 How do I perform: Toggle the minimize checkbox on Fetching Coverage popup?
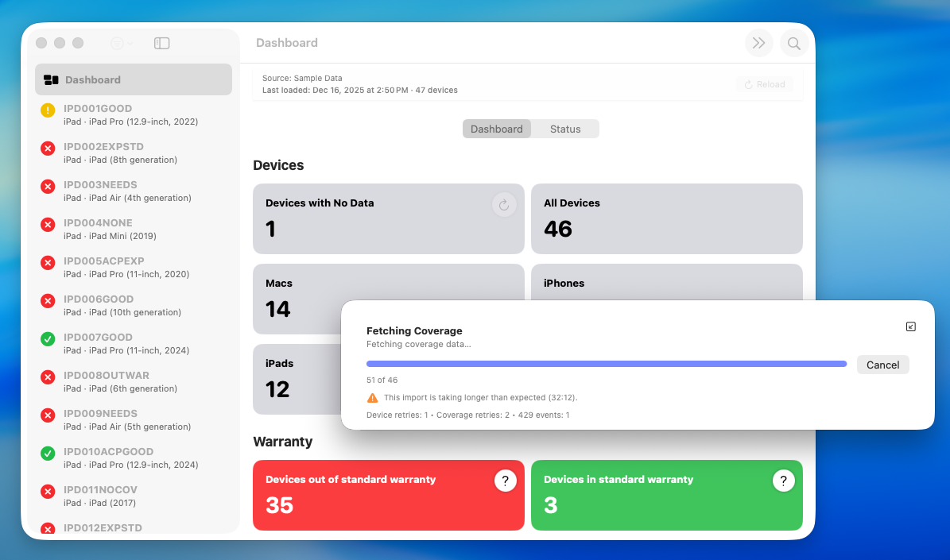[x=910, y=326]
